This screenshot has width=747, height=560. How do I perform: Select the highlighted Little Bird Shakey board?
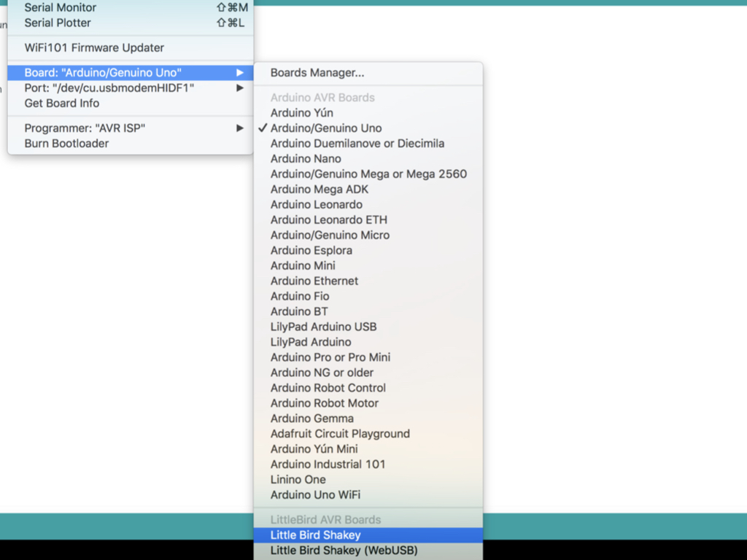[368, 534]
